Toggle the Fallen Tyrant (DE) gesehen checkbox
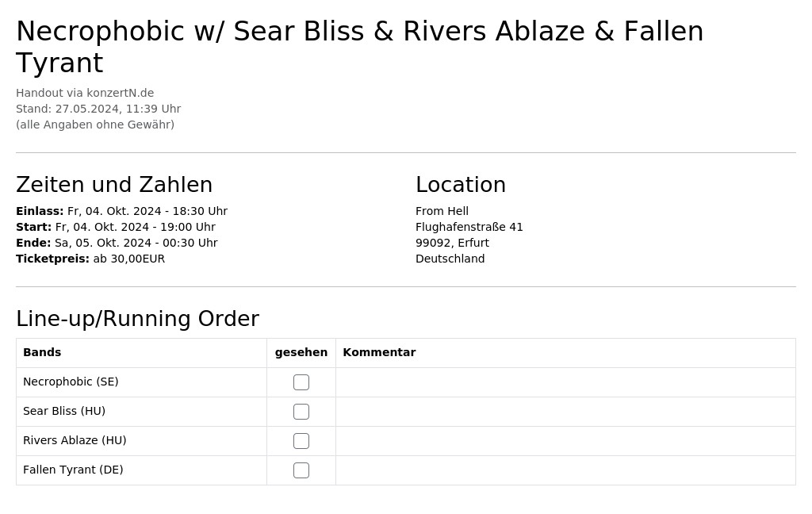812x514 pixels. [x=301, y=470]
